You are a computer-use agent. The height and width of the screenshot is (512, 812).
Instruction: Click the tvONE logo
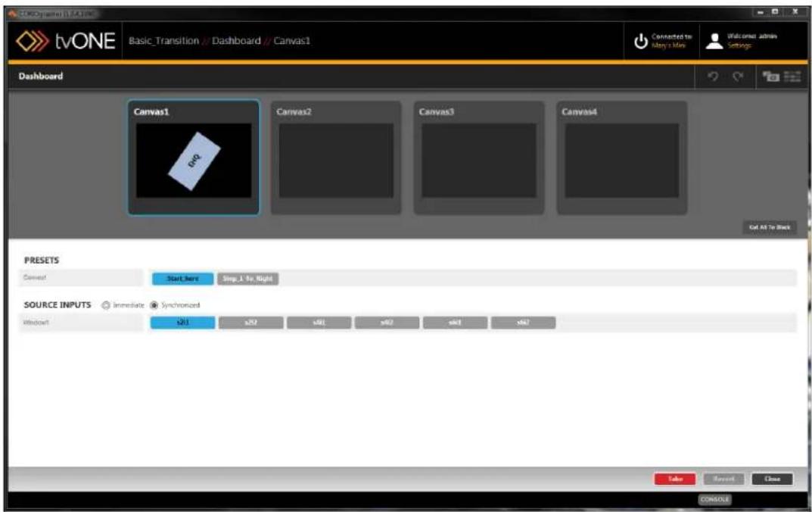click(65, 41)
